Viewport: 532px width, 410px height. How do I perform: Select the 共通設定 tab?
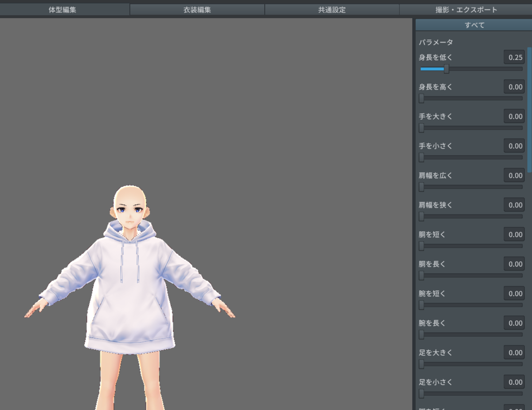[x=332, y=10]
